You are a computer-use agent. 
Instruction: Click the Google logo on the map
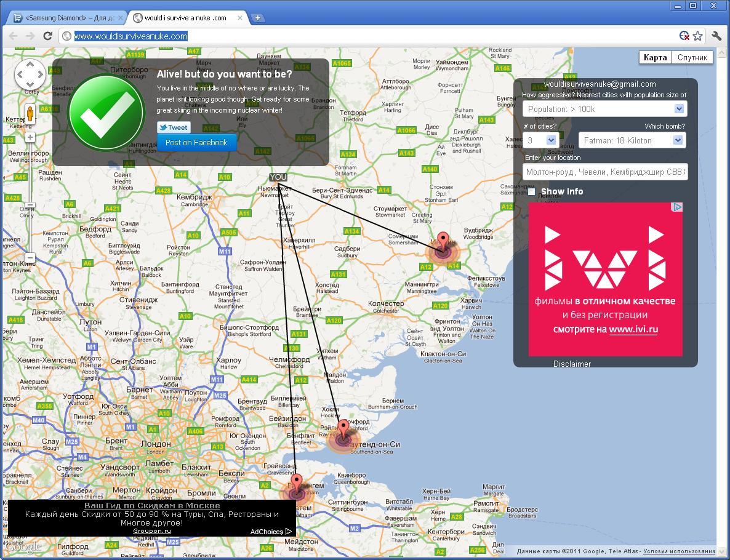(x=23, y=547)
